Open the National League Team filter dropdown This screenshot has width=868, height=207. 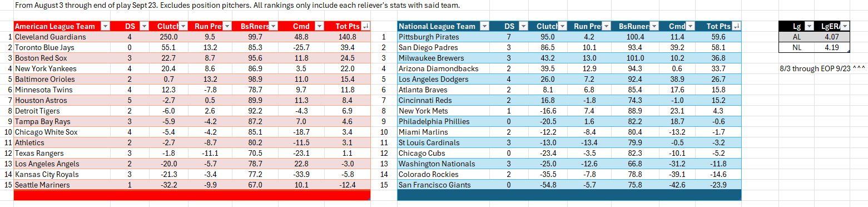point(483,26)
